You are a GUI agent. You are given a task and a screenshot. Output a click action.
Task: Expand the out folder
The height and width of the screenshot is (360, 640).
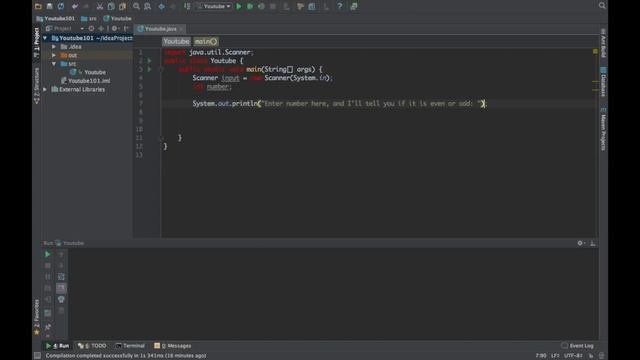click(54, 55)
